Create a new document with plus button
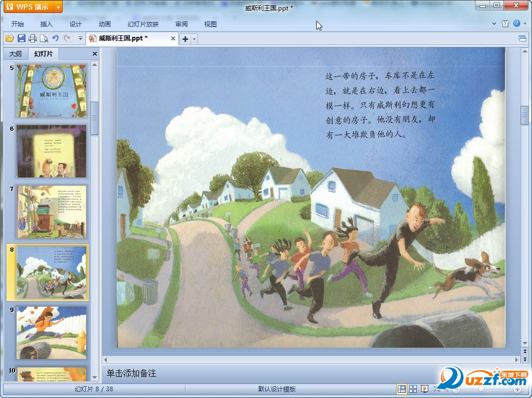This screenshot has width=532, height=398. pos(185,39)
